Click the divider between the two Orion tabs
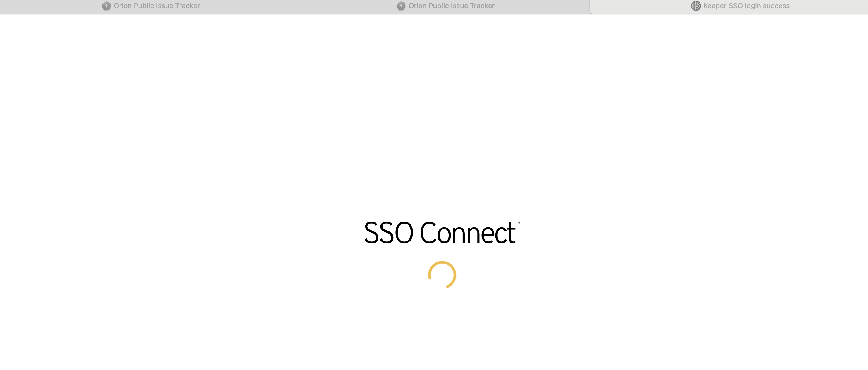The image size is (868, 370). pos(295,6)
